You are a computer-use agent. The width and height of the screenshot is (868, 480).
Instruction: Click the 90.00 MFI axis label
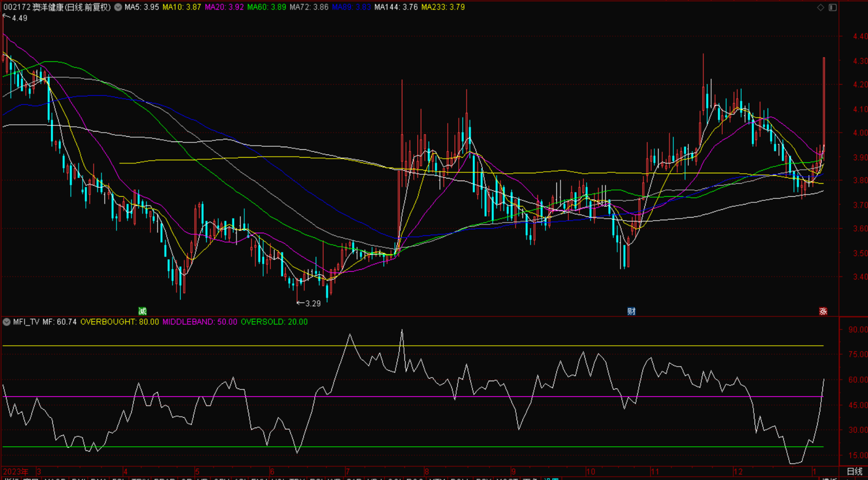point(858,330)
